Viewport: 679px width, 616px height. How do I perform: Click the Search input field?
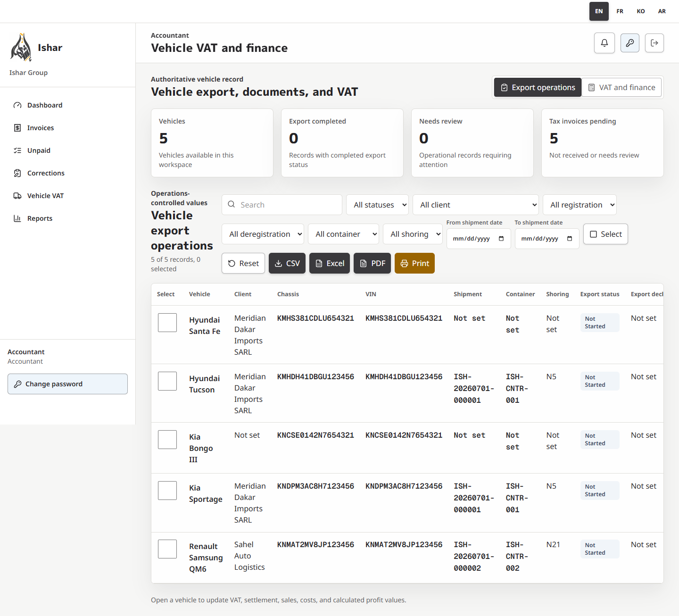tap(282, 205)
